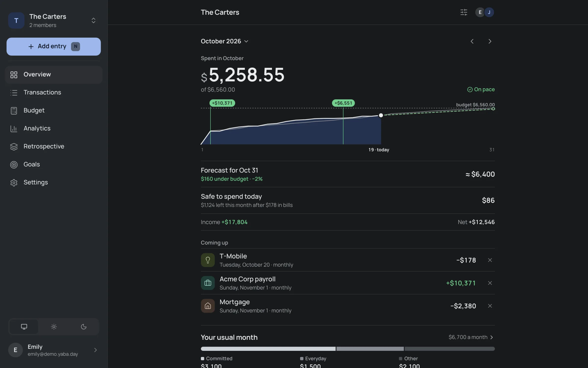The width and height of the screenshot is (588, 368).
Task: Click the Acme Corp payroll briefcase icon
Action: pos(208,283)
